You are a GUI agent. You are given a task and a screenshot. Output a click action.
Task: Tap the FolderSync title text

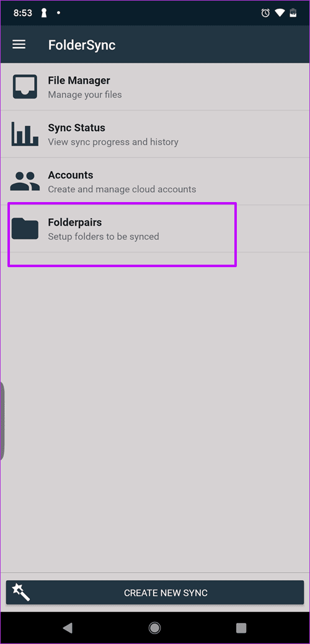coord(82,45)
